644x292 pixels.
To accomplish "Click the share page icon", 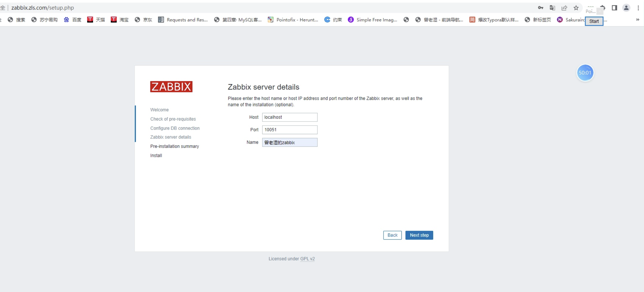I will (x=564, y=8).
